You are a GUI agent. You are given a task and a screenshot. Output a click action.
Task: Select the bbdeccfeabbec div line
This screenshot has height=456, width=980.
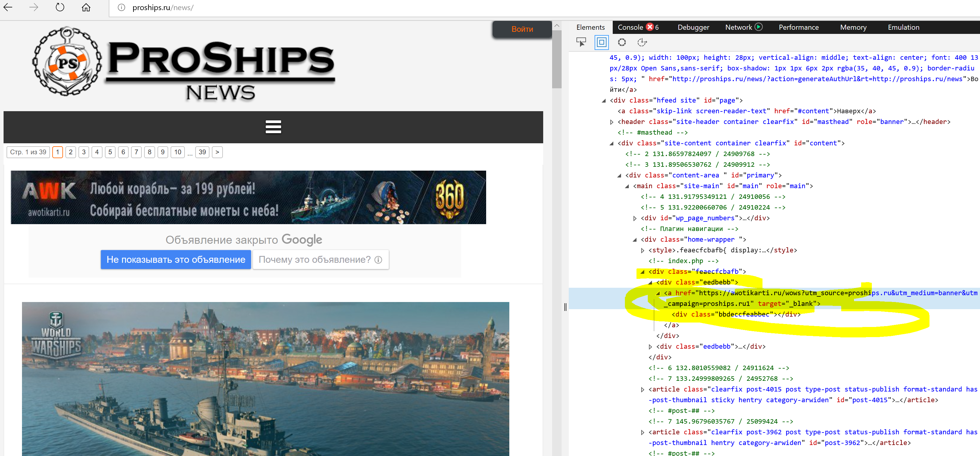736,315
